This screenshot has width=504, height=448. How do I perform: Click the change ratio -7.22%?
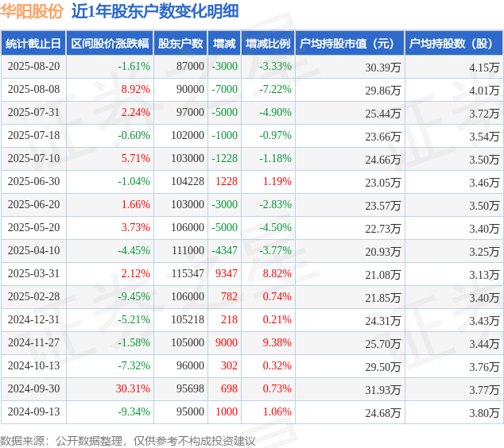[x=276, y=89]
